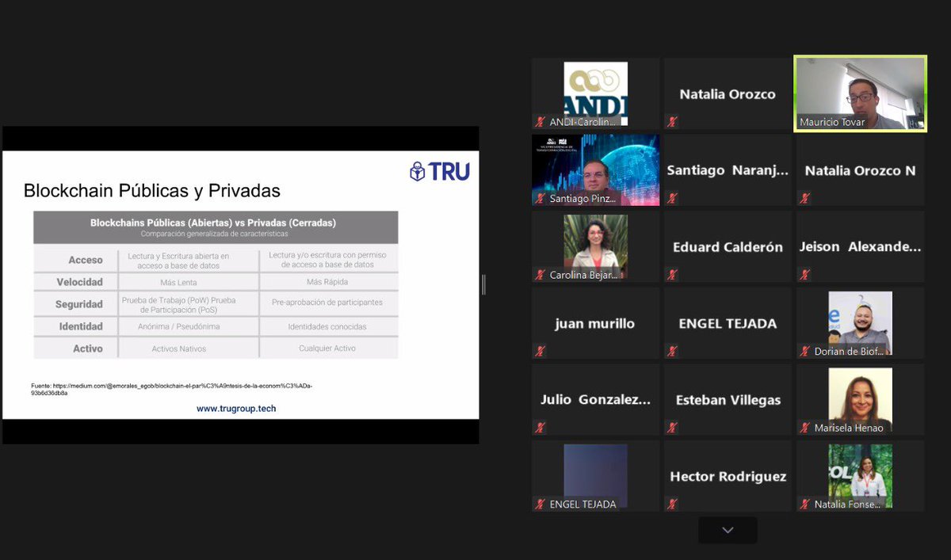Click the name 'Natalia Orozco N'
The width and height of the screenshot is (951, 560).
point(861,170)
